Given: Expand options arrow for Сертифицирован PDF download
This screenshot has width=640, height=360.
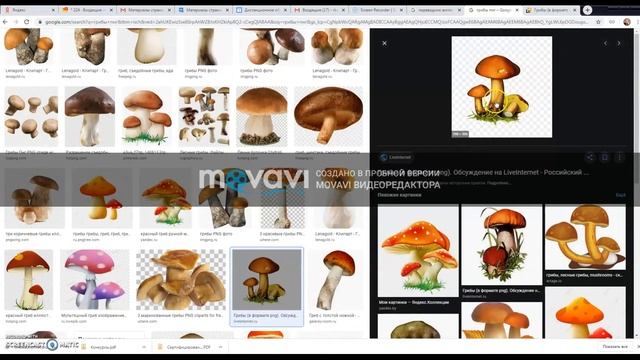Looking at the screenshot, I should [x=220, y=347].
